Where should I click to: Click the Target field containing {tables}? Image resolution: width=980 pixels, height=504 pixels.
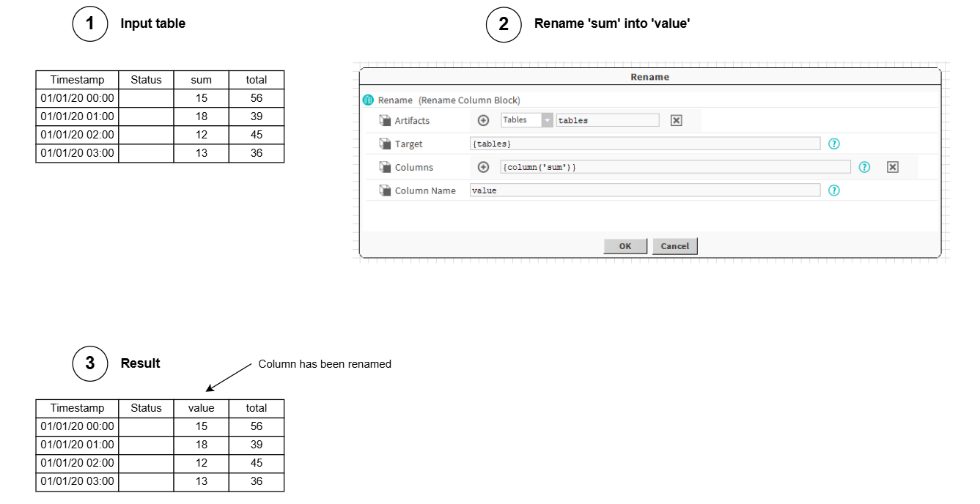pos(644,144)
